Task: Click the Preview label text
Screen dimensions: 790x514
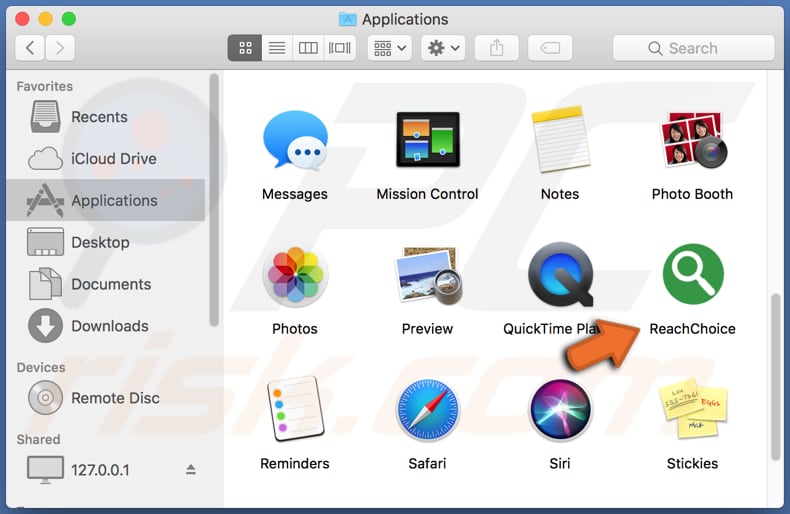Action: (x=427, y=329)
